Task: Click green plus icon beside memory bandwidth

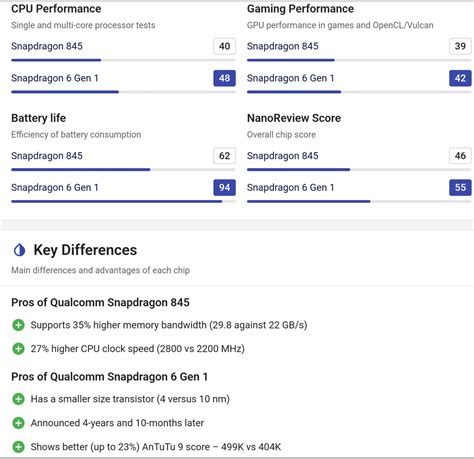Action: pyautogui.click(x=18, y=325)
